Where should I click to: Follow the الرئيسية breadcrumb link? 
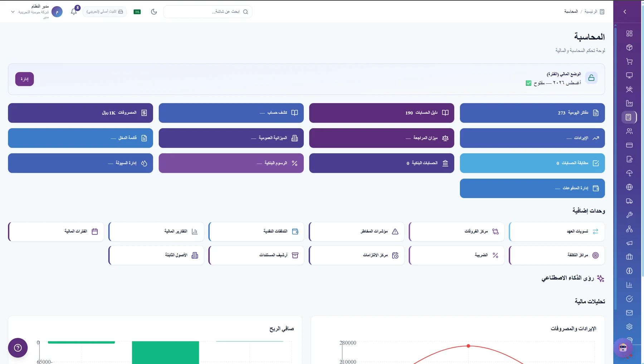click(591, 11)
